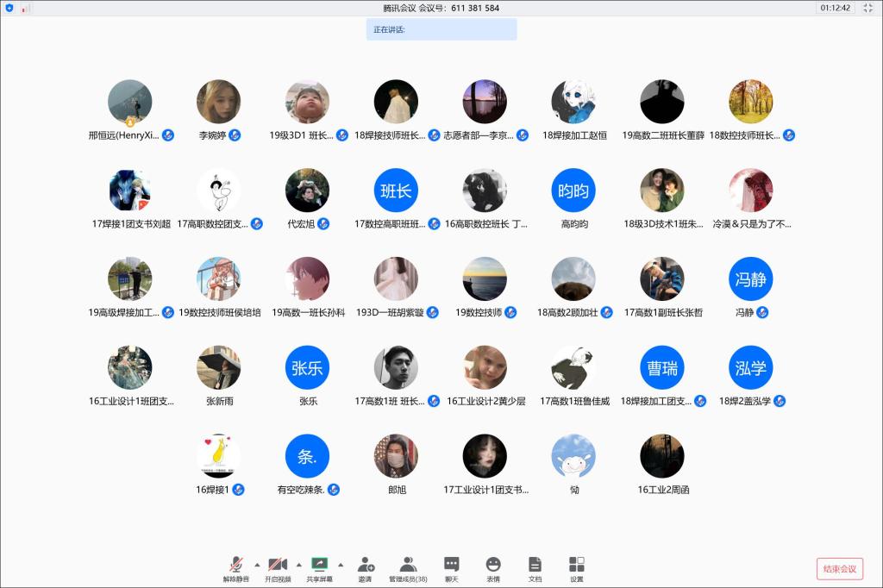Select avatar of 郎旭 wearing mask

(x=396, y=456)
